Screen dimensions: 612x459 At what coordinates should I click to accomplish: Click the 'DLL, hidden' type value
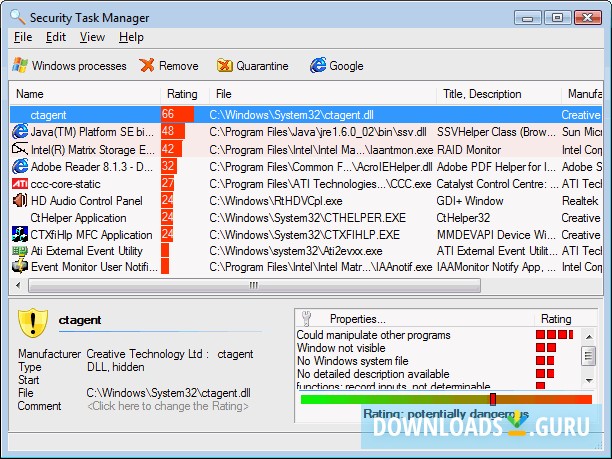tap(116, 367)
